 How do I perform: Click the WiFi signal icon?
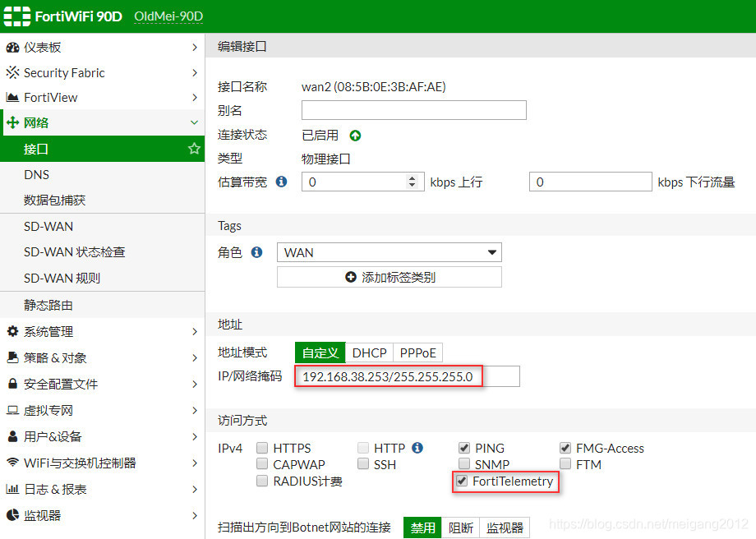click(x=12, y=462)
